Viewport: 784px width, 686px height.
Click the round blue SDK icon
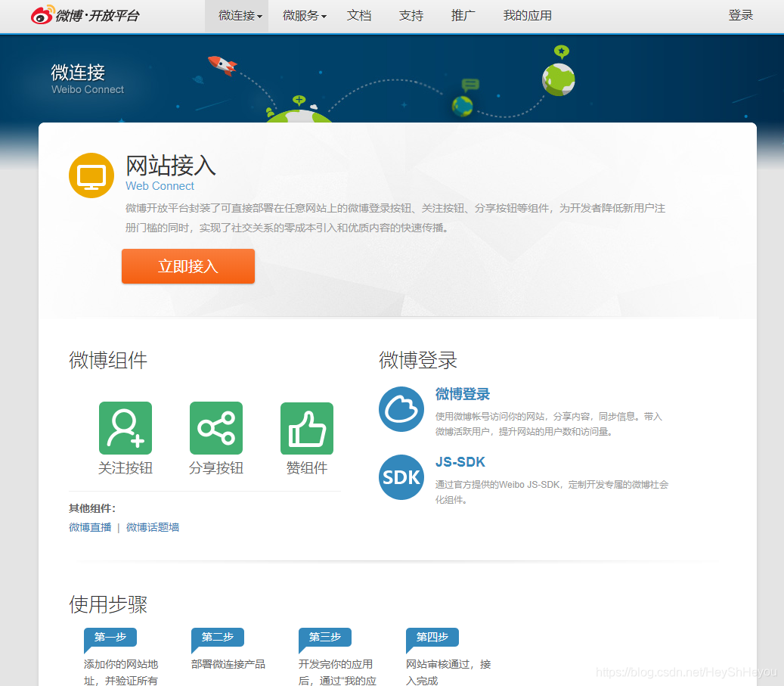[x=401, y=477]
